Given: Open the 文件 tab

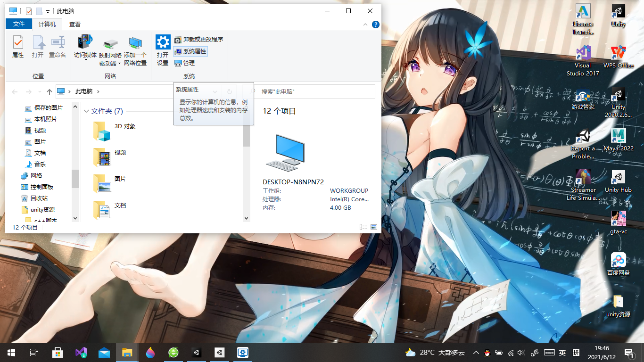Looking at the screenshot, I should pos(19,24).
